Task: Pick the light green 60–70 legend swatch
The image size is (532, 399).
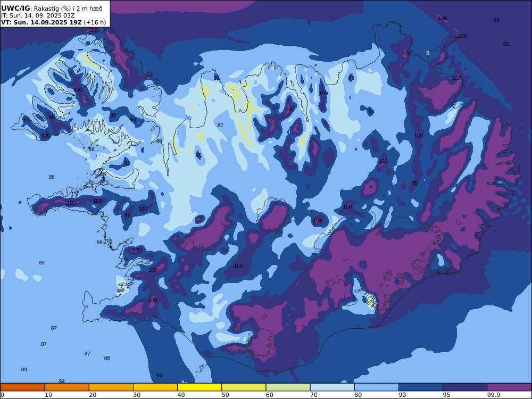Action: tap(288, 387)
